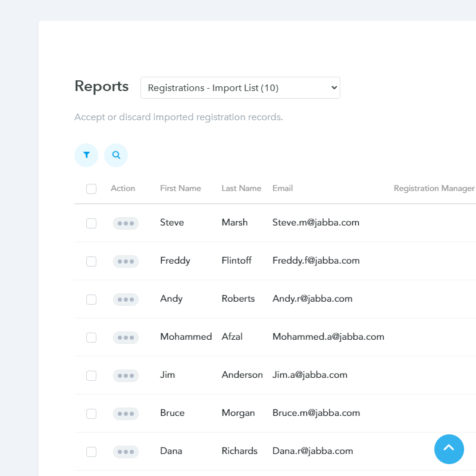The width and height of the screenshot is (476, 476).
Task: Select the checkbox for Mohammed Afzal
Action: click(x=91, y=337)
